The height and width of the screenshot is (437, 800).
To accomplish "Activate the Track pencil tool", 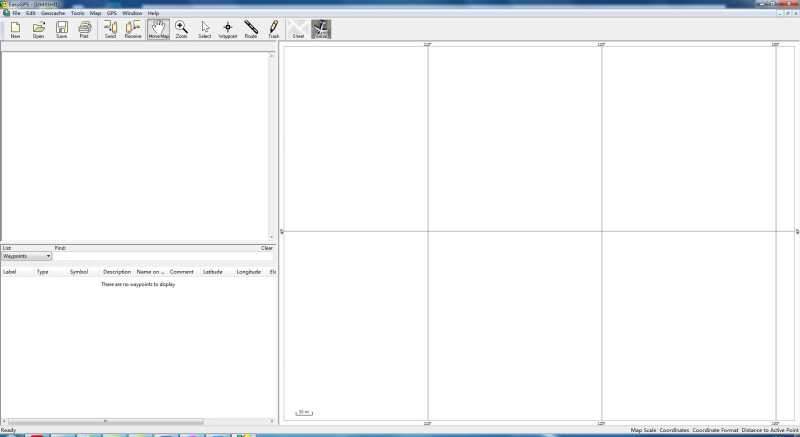I will click(x=274, y=29).
